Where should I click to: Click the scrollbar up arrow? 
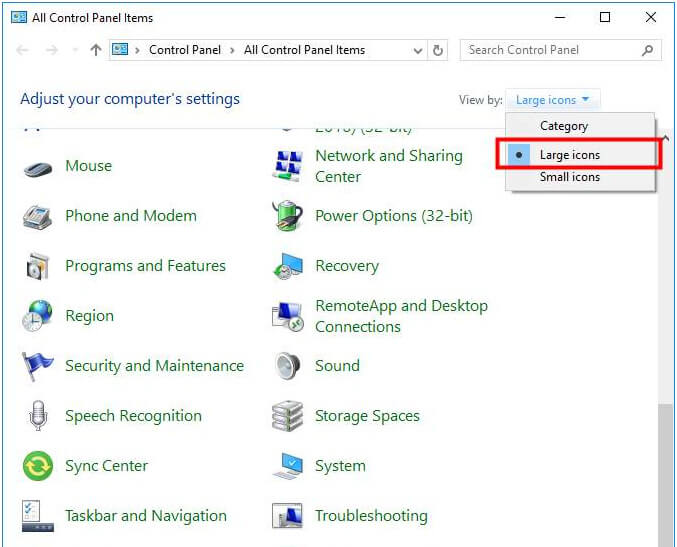coord(666,138)
